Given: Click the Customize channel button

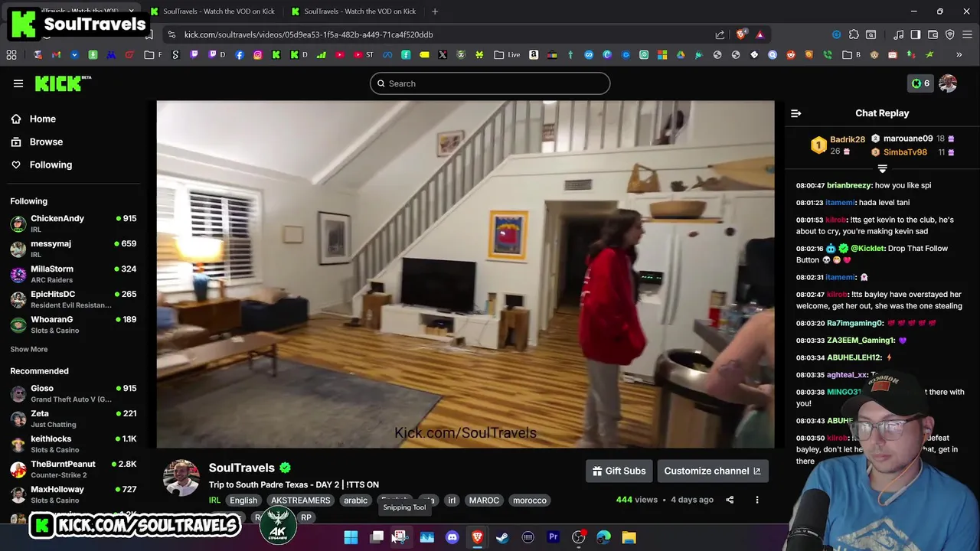Looking at the screenshot, I should point(712,471).
